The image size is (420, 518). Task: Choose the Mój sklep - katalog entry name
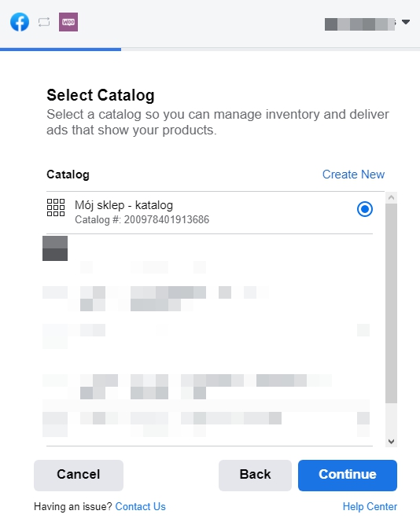tap(123, 205)
